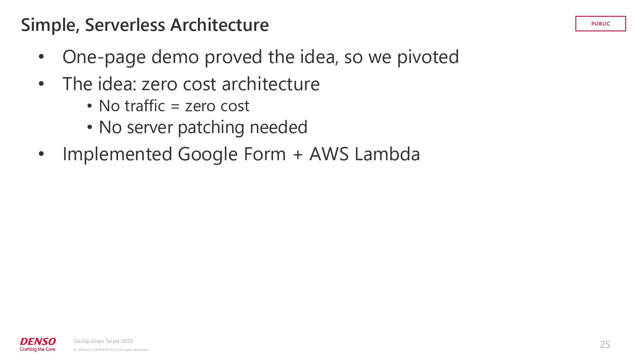Select the 'Implemented Google Form + AWS Lambda' line
Image resolution: width=644 pixels, height=362 pixels.
click(x=241, y=154)
